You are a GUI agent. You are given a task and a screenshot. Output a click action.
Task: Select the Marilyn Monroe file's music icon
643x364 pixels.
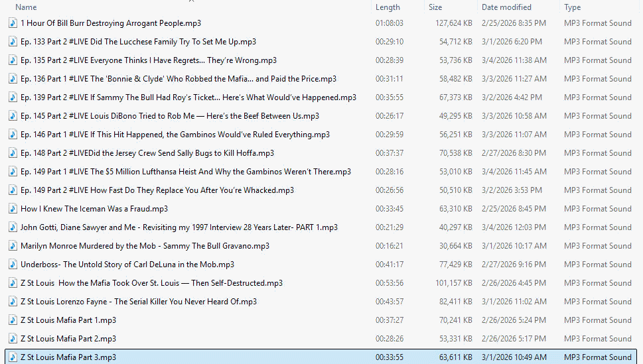tap(13, 246)
